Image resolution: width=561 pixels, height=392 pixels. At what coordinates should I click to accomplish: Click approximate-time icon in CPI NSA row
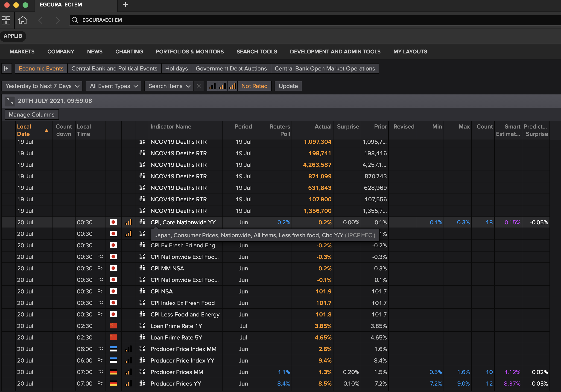coord(100,291)
